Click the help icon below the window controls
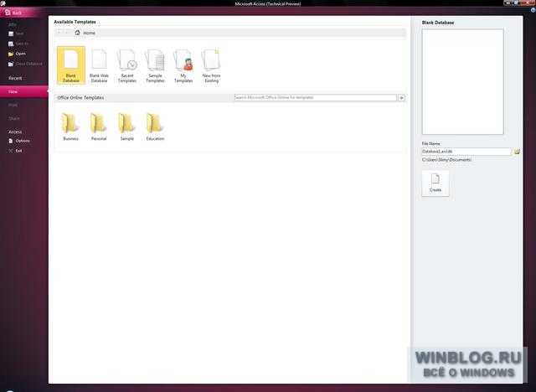The height and width of the screenshot is (392, 536). [x=533, y=10]
